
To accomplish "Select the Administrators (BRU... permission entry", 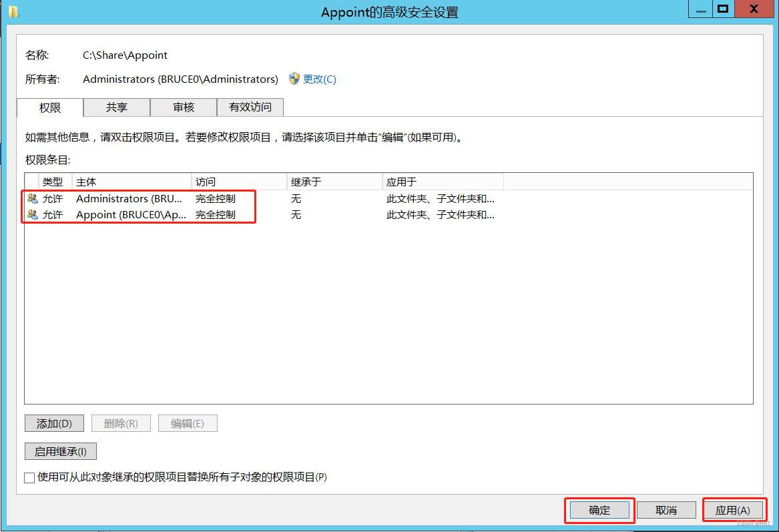I will point(388,199).
